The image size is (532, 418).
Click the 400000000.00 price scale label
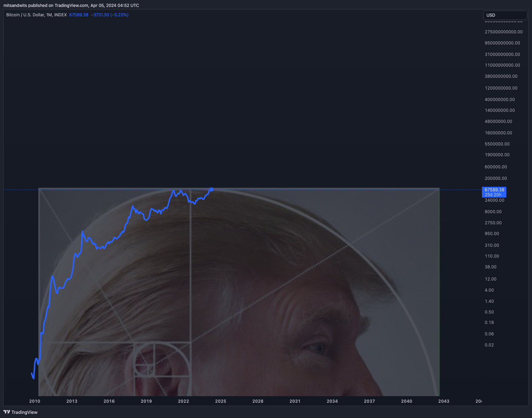pos(500,99)
